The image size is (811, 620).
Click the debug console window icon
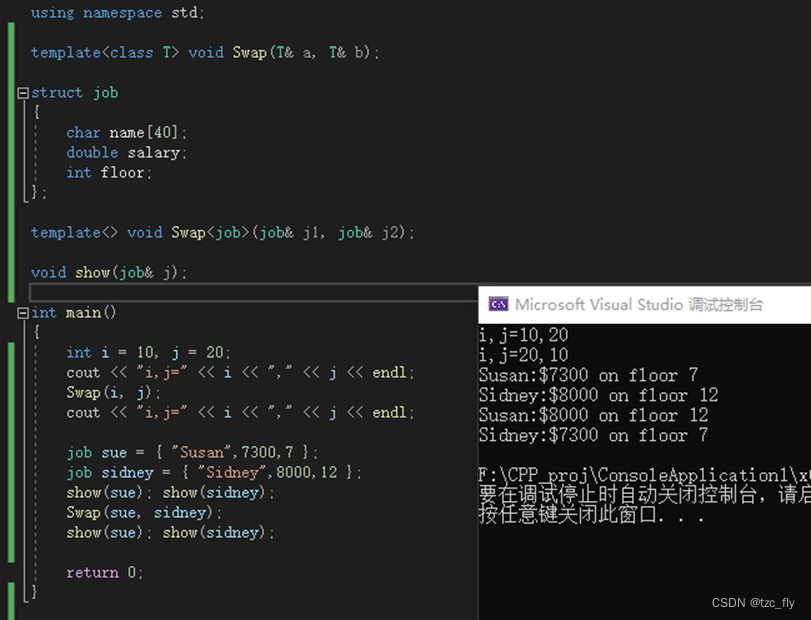[x=498, y=304]
